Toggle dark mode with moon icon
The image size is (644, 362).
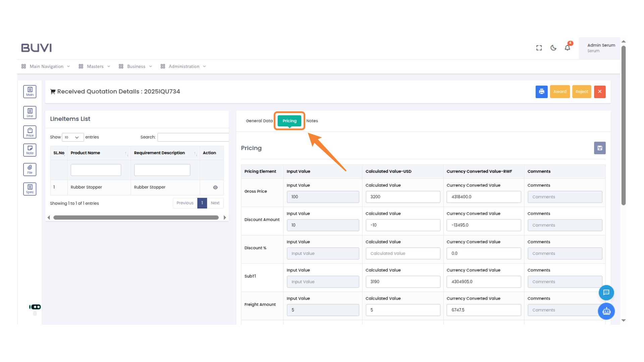[553, 48]
